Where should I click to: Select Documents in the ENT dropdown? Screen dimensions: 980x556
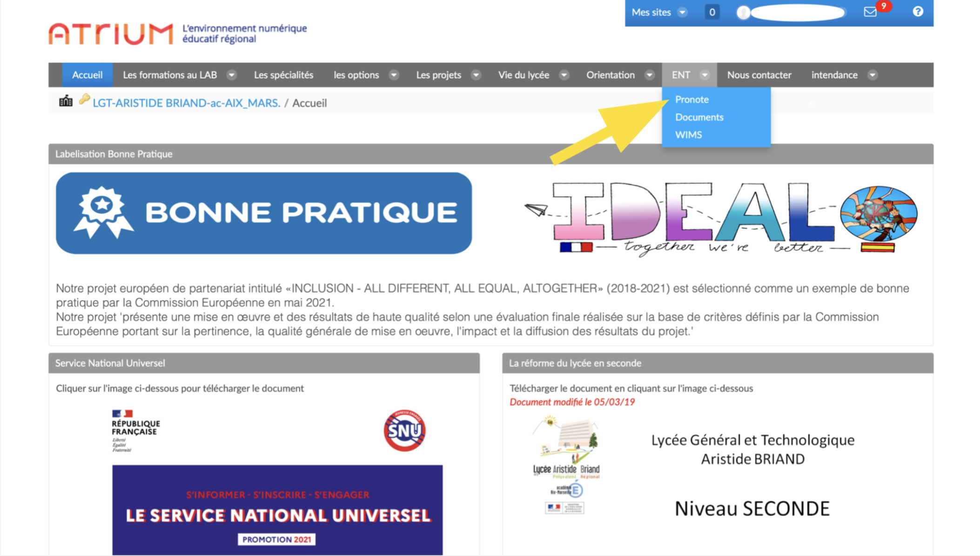tap(699, 117)
